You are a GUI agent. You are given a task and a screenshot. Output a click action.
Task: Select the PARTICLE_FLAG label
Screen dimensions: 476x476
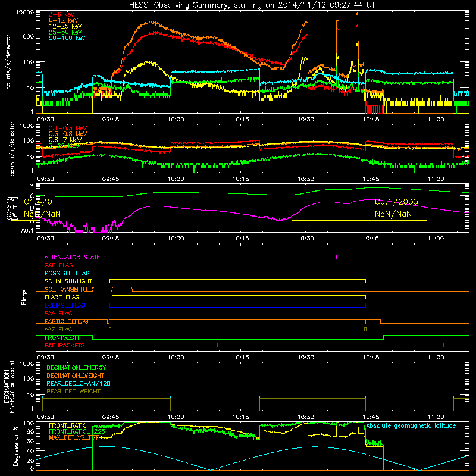pyautogui.click(x=67, y=321)
